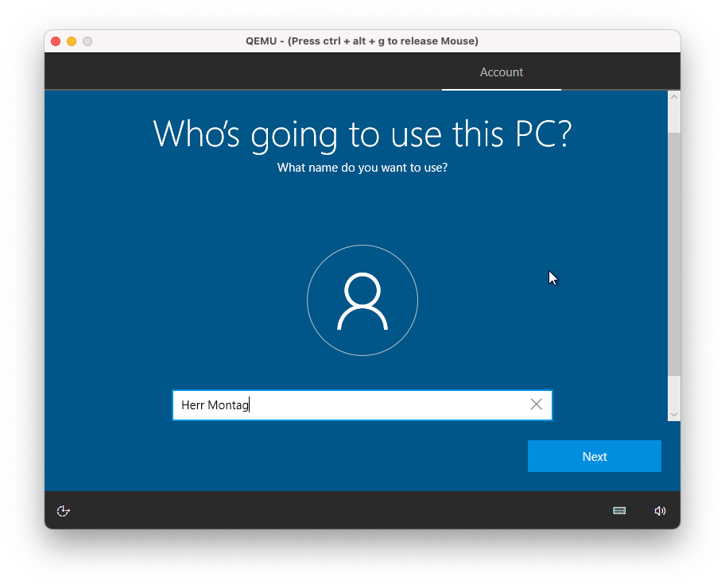Close the QEMU window with the red button
Image resolution: width=725 pixels, height=588 pixels.
56,41
